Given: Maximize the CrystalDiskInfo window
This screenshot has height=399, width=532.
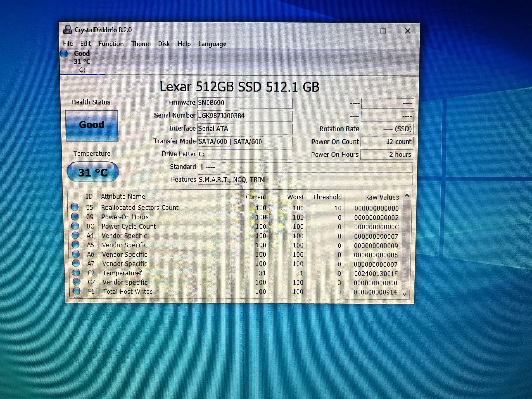Looking at the screenshot, I should coord(383,31).
